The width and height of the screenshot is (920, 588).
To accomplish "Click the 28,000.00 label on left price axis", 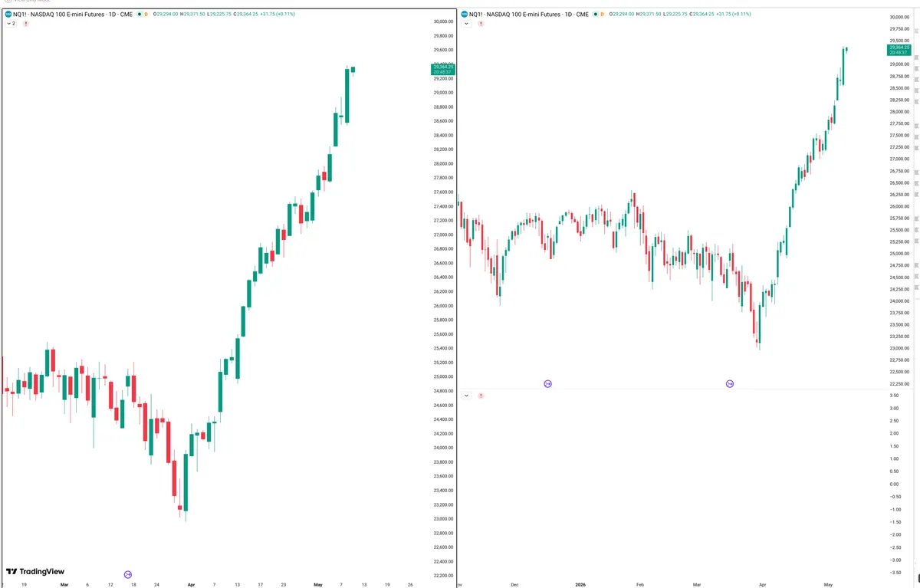I will point(443,163).
